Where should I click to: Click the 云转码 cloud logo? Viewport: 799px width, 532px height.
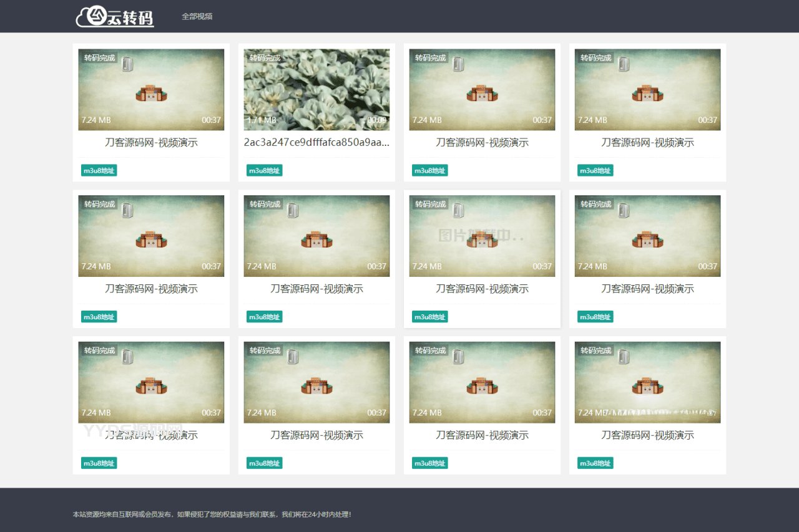click(115, 17)
